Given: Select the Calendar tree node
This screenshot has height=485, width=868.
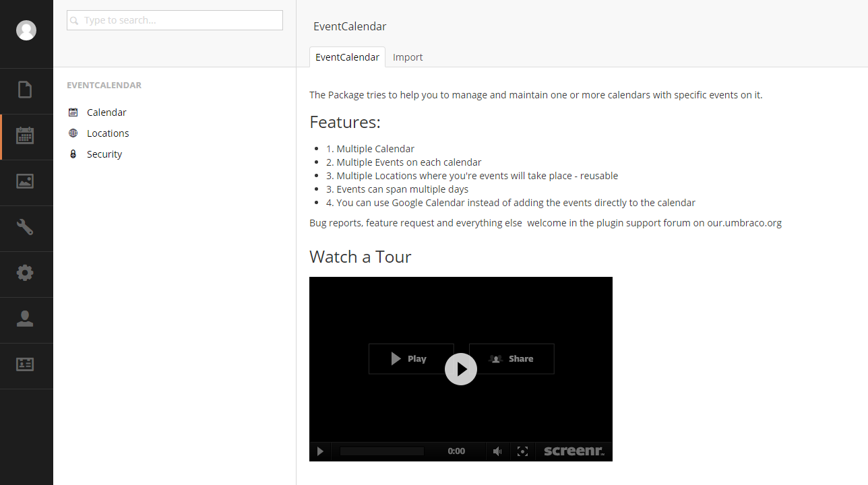Looking at the screenshot, I should (x=106, y=112).
